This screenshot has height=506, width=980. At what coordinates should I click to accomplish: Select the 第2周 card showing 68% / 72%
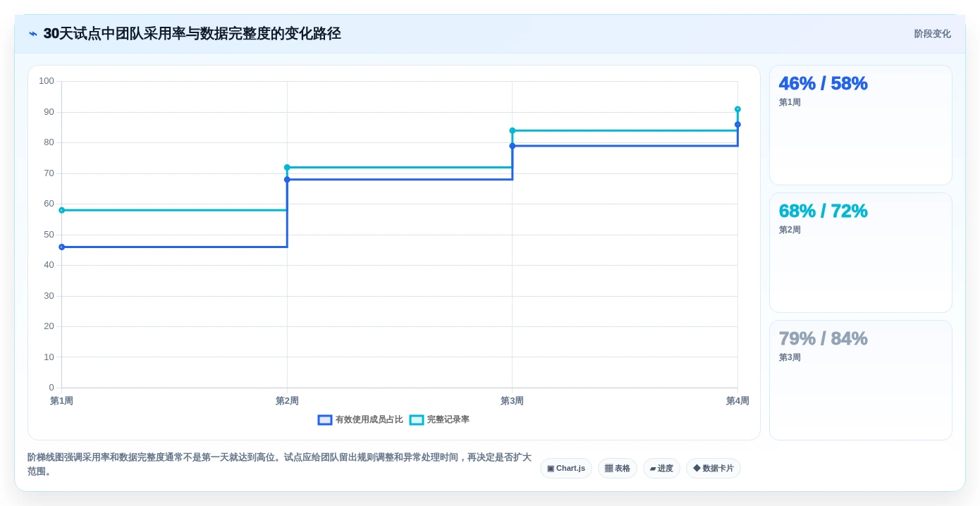860,252
